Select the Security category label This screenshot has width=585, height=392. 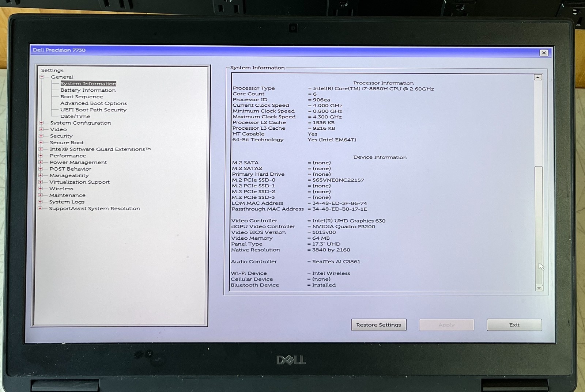click(61, 136)
